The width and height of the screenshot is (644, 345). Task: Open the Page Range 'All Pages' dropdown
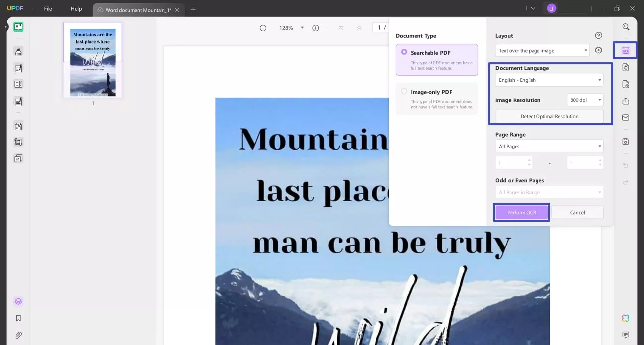pyautogui.click(x=549, y=146)
